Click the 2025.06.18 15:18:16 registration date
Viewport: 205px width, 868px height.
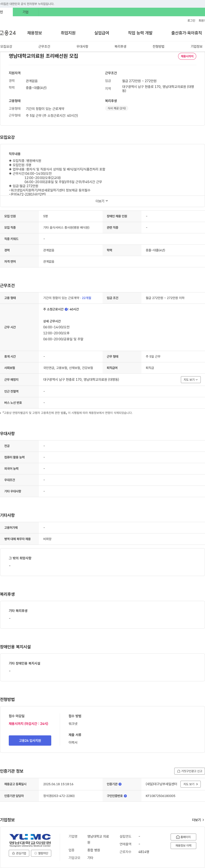[x=58, y=784]
